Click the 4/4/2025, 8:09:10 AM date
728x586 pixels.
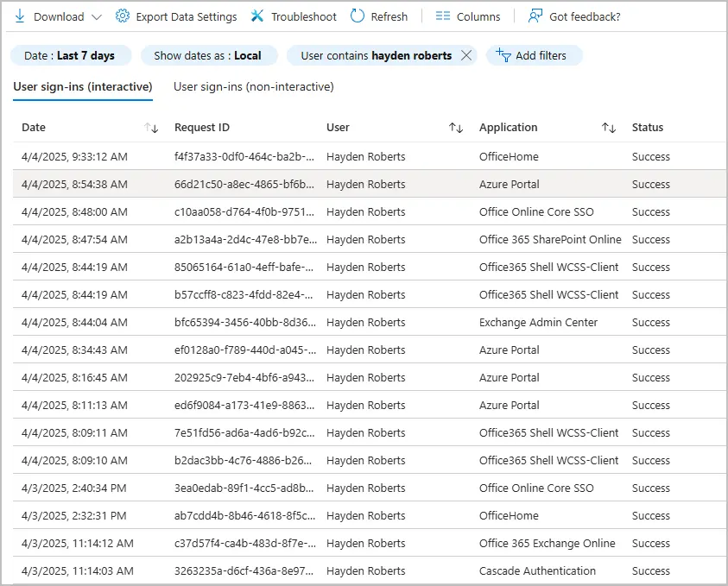(74, 460)
